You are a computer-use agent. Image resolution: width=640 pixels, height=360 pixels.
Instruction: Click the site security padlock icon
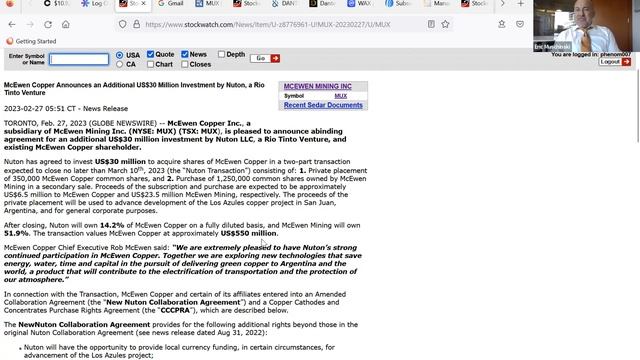point(136,24)
